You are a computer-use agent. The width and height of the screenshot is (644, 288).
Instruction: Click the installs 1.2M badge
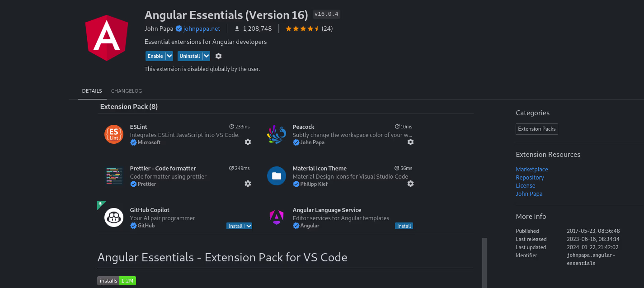coord(117,281)
